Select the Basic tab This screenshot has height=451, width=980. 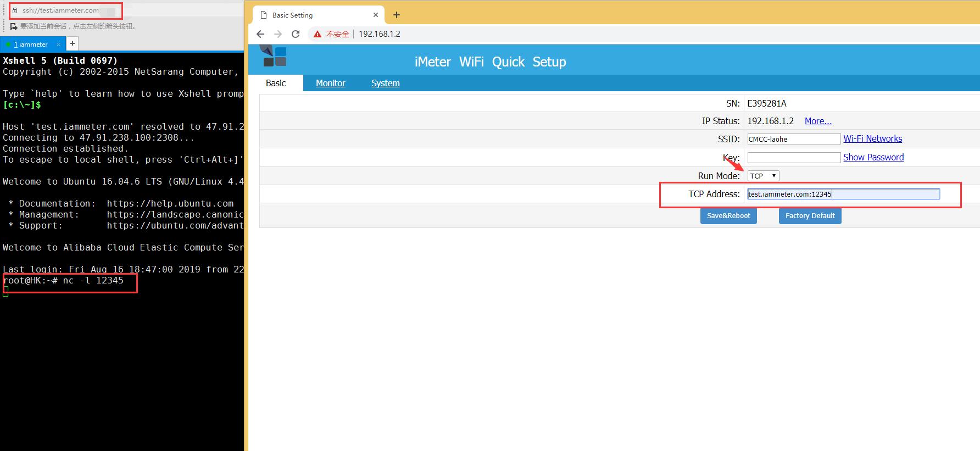pos(276,83)
